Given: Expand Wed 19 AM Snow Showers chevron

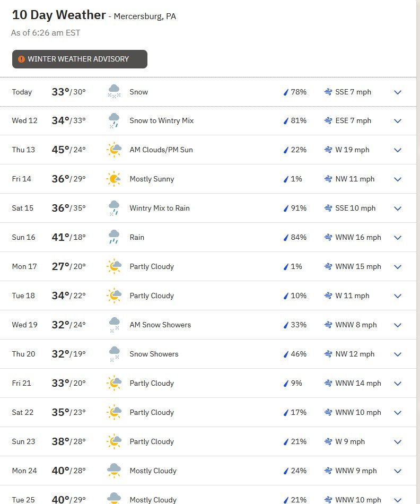Looking at the screenshot, I should [x=398, y=325].
